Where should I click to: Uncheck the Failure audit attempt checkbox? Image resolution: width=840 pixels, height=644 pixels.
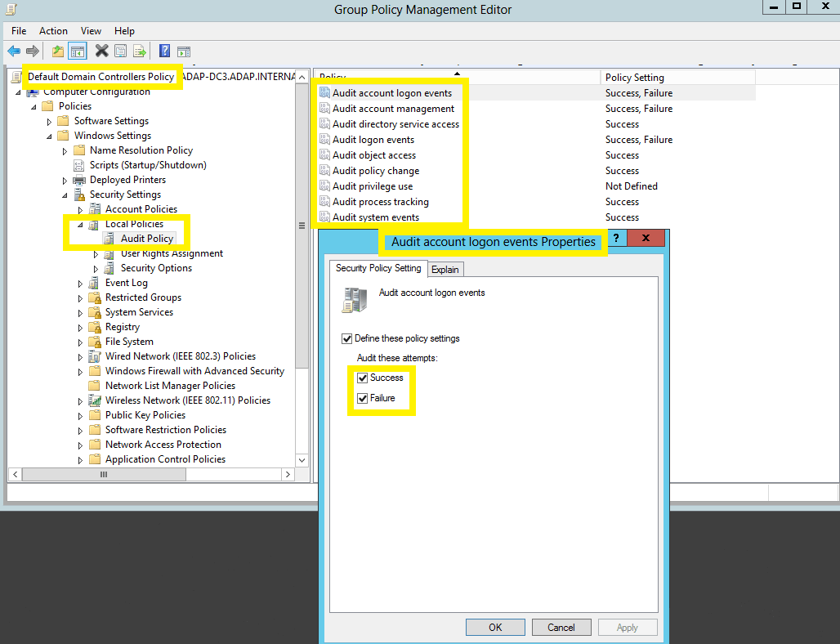tap(361, 398)
